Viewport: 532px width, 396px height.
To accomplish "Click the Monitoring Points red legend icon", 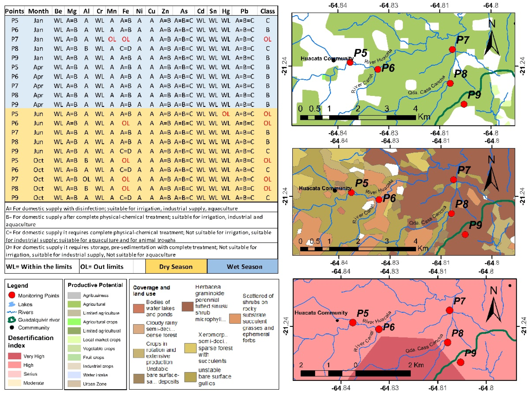I will click(x=12, y=295).
